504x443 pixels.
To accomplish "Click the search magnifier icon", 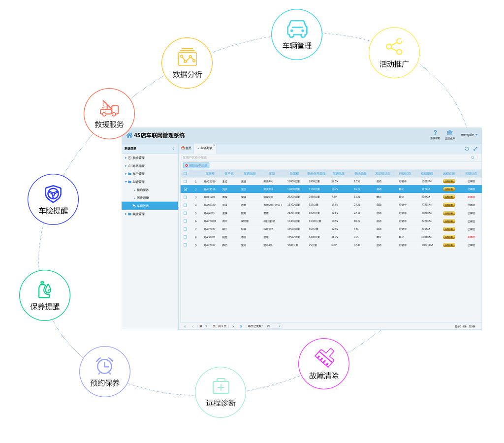I will point(473,158).
